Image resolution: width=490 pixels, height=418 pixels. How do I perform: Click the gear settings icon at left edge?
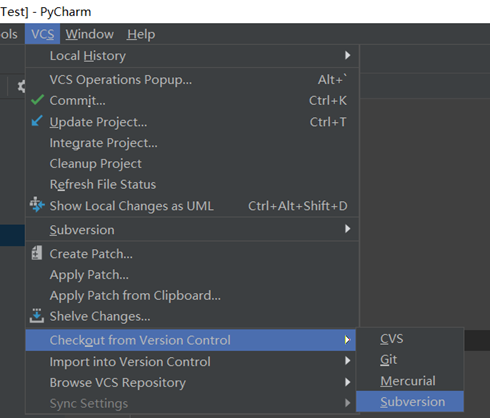pyautogui.click(x=22, y=87)
